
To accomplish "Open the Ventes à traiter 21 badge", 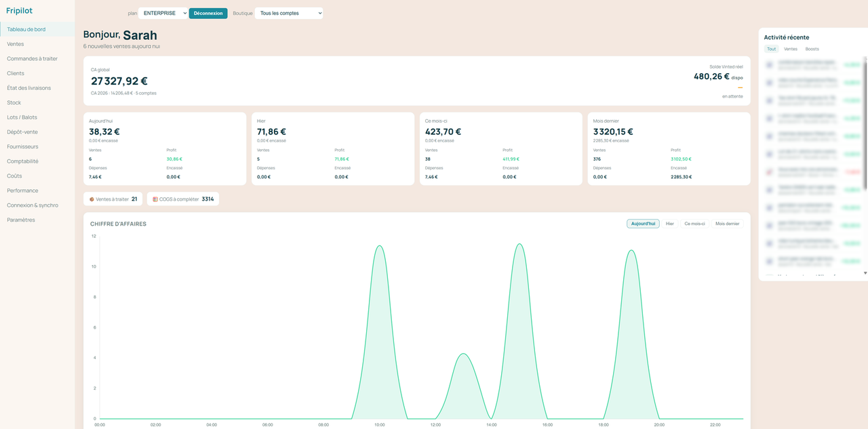I will click(x=113, y=199).
